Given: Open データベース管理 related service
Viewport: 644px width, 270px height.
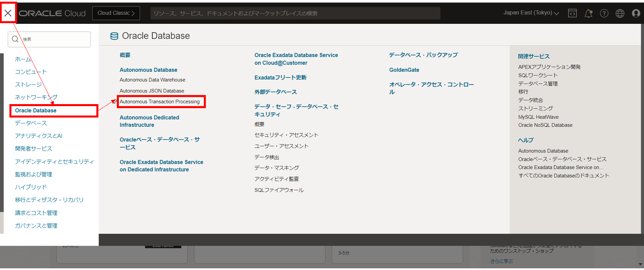Looking at the screenshot, I should pos(538,84).
